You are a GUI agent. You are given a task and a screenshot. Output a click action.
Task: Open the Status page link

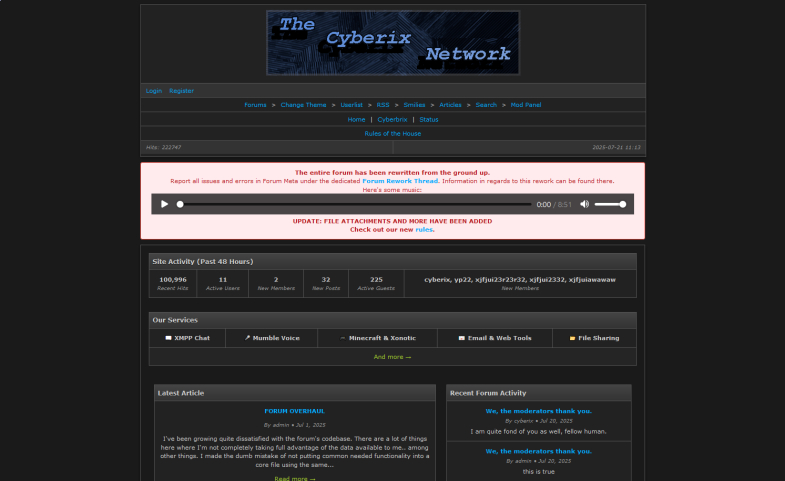[x=429, y=120]
